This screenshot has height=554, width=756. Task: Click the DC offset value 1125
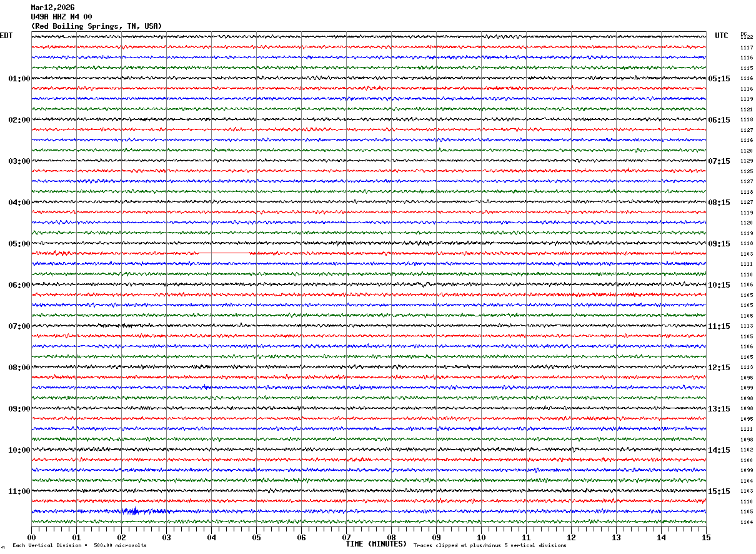click(x=747, y=172)
